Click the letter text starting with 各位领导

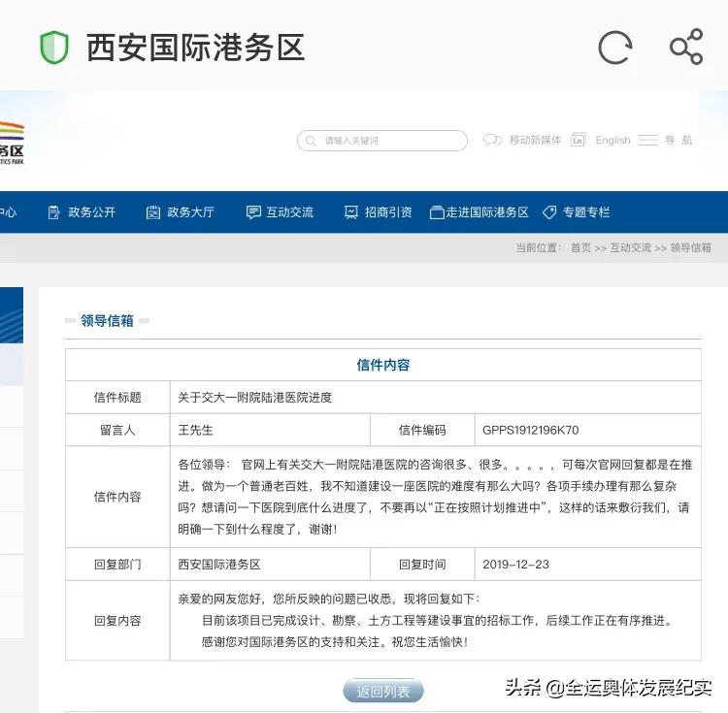(x=435, y=497)
